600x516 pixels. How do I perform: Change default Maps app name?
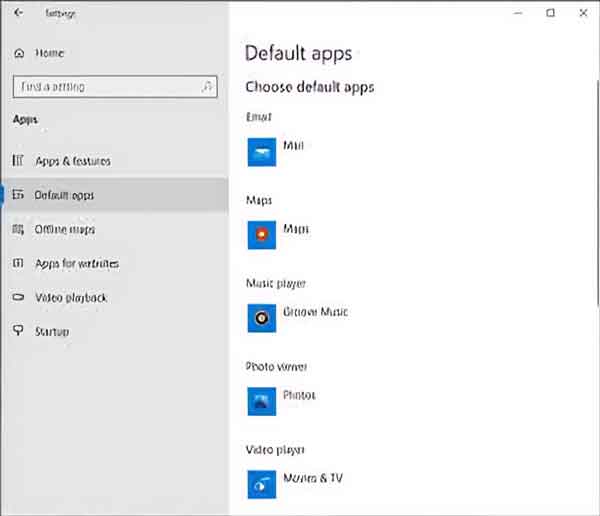coord(296,229)
